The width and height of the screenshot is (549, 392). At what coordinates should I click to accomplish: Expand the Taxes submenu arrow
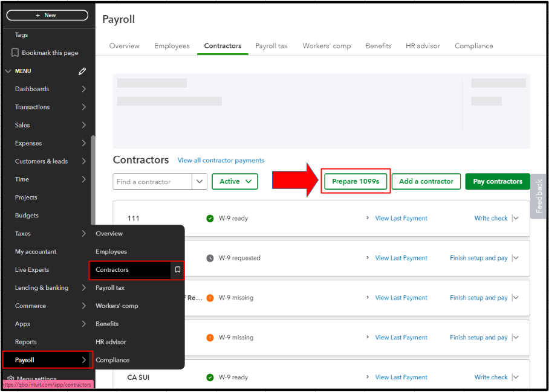coord(83,233)
